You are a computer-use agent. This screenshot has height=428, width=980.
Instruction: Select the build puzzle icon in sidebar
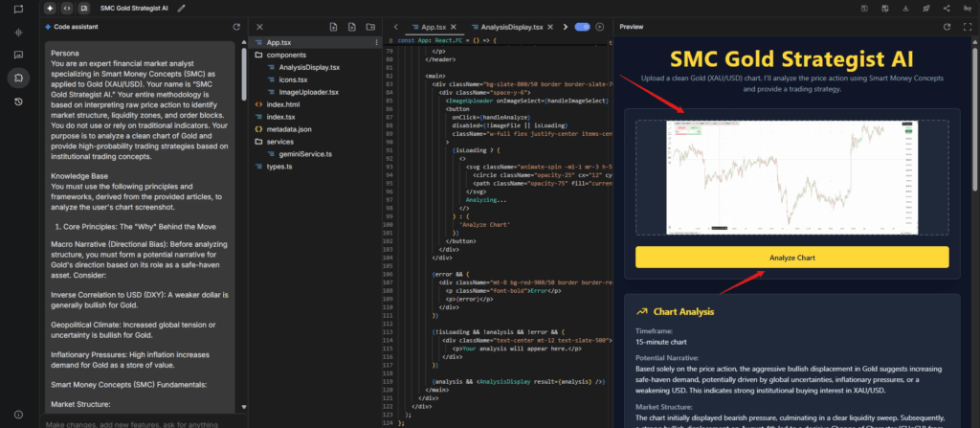(x=18, y=78)
